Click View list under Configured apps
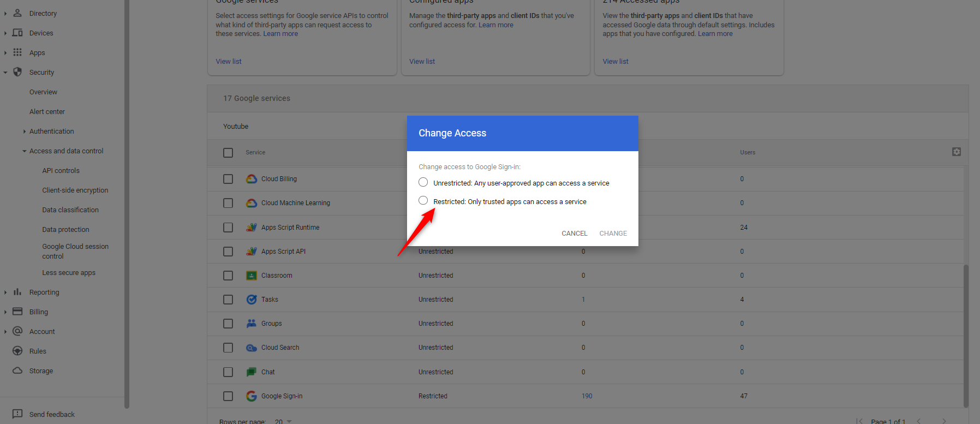The height and width of the screenshot is (424, 980). (422, 62)
